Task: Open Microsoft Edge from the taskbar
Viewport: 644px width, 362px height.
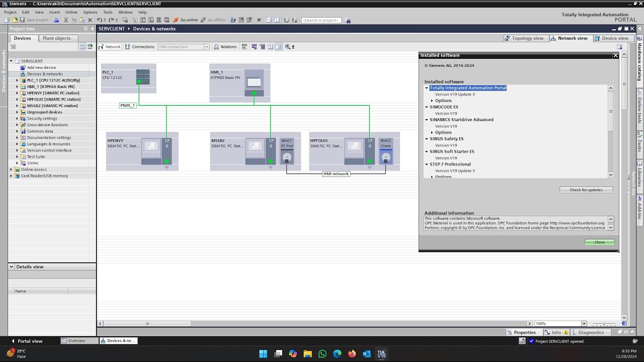Action: pyautogui.click(x=337, y=354)
